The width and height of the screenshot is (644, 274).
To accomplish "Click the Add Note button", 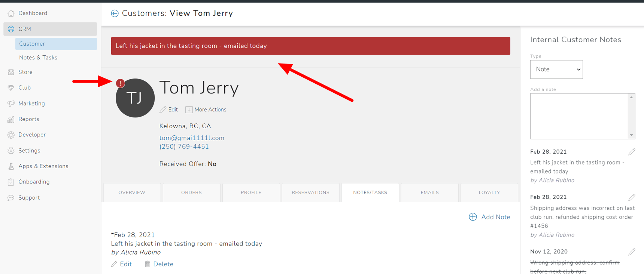I will tap(490, 217).
